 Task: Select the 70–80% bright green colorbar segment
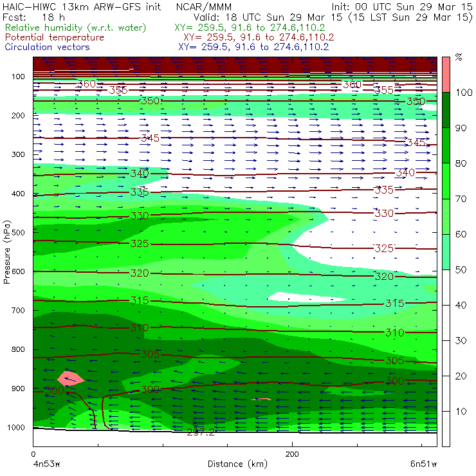446,181
